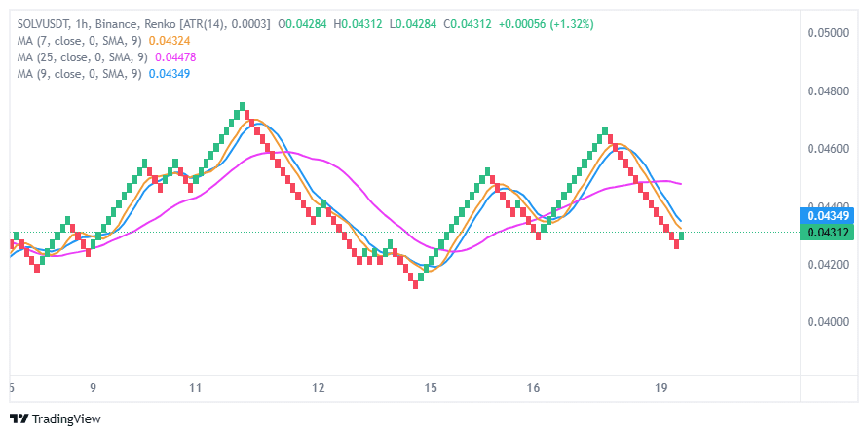Click MA 9 value 0.04349 in legend
Image resolution: width=868 pixels, height=436 pixels.
pos(170,74)
